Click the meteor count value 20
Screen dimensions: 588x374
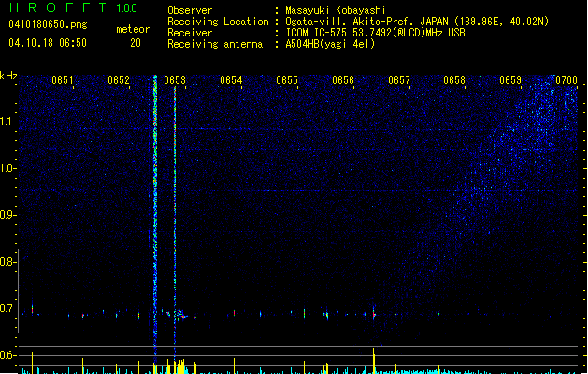click(136, 43)
